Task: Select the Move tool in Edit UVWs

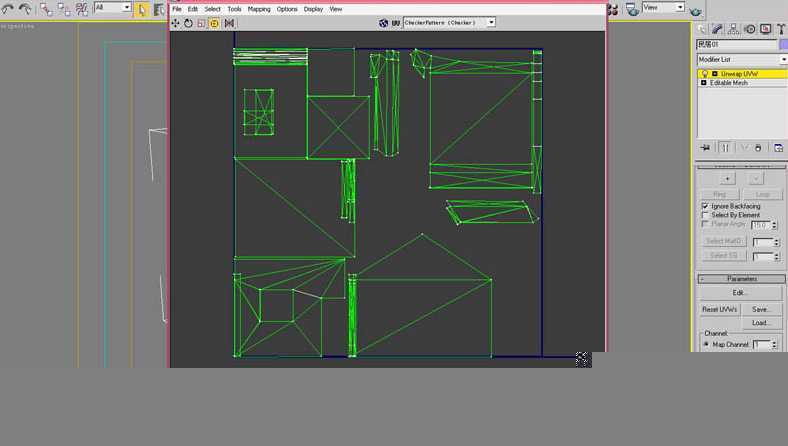Action: click(175, 23)
